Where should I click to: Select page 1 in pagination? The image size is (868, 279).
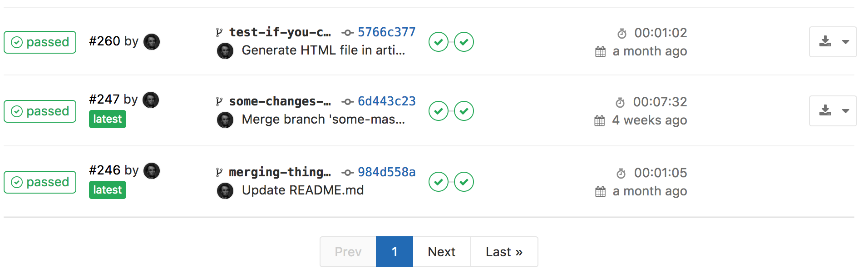(x=395, y=252)
